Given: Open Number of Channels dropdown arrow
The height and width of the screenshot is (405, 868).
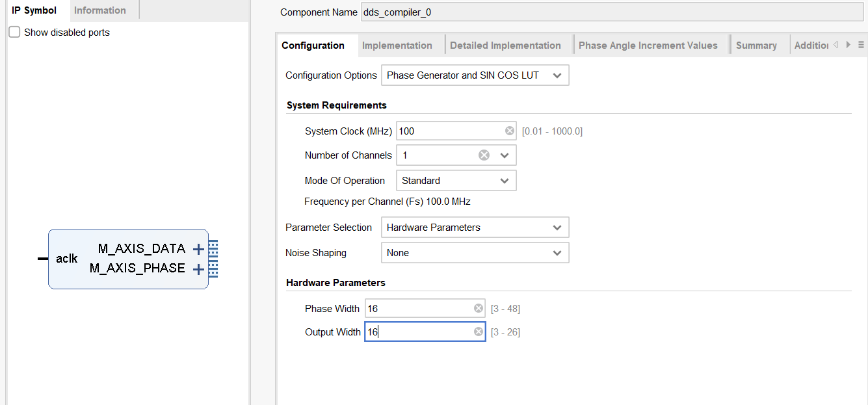Looking at the screenshot, I should tap(504, 155).
